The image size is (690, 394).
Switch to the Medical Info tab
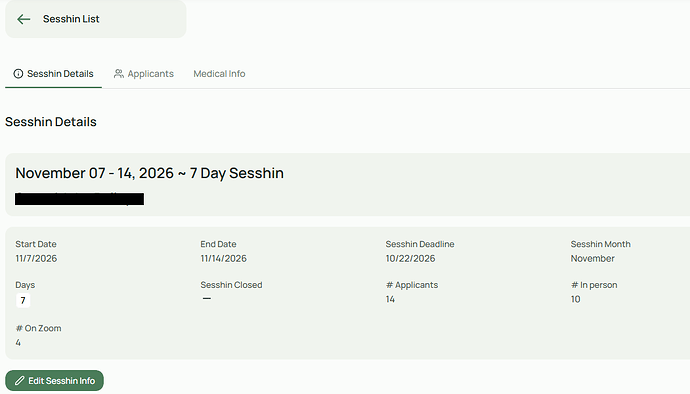tap(219, 74)
